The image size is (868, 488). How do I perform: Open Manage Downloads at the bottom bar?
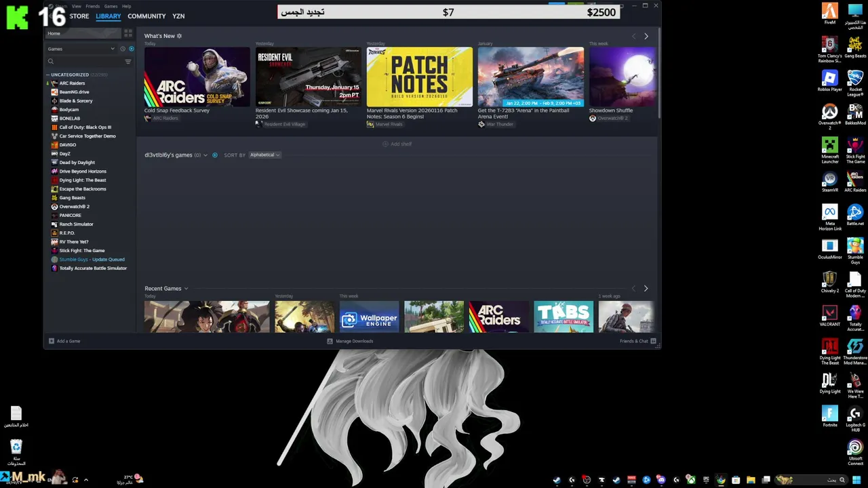(350, 341)
